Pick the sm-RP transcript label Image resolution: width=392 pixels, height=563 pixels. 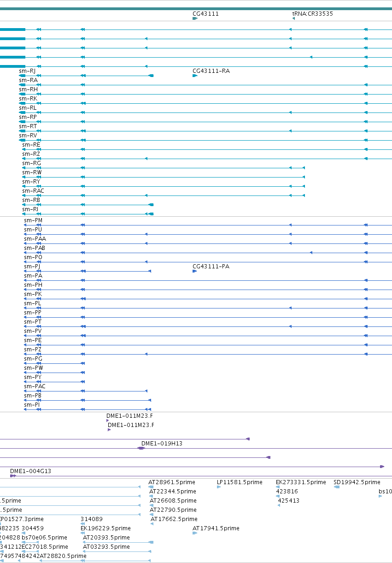tap(28, 117)
